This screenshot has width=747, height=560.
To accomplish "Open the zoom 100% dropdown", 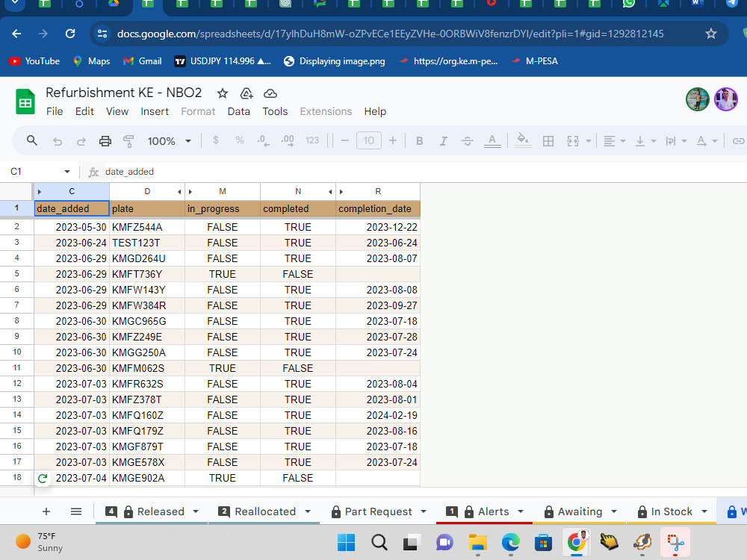I will pos(169,141).
